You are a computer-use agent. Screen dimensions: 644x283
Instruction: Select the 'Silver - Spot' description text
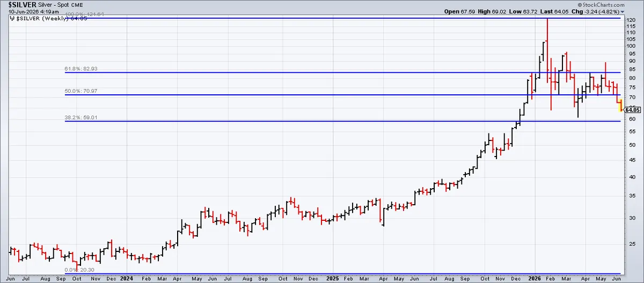tap(52, 4)
